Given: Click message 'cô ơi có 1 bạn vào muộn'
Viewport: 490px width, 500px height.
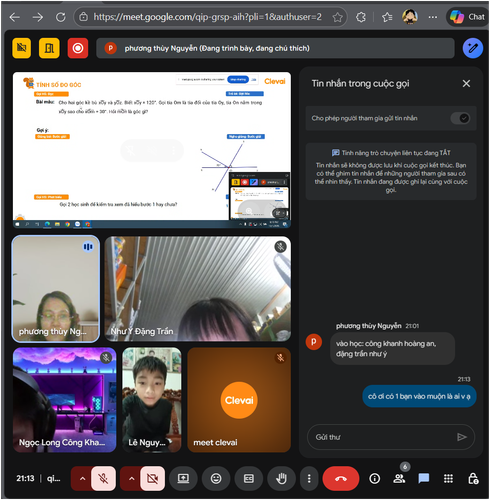Looking at the screenshot, I should (419, 396).
